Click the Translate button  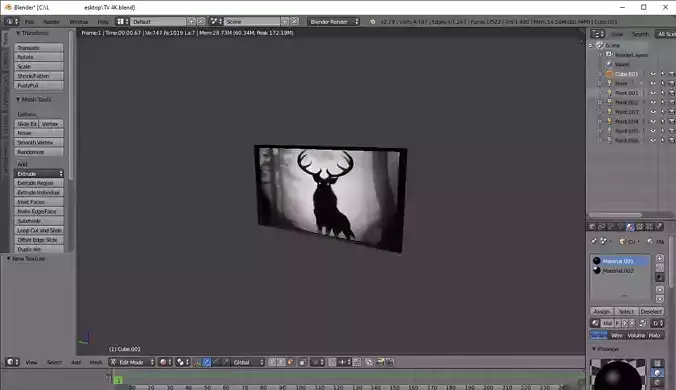tap(39, 47)
